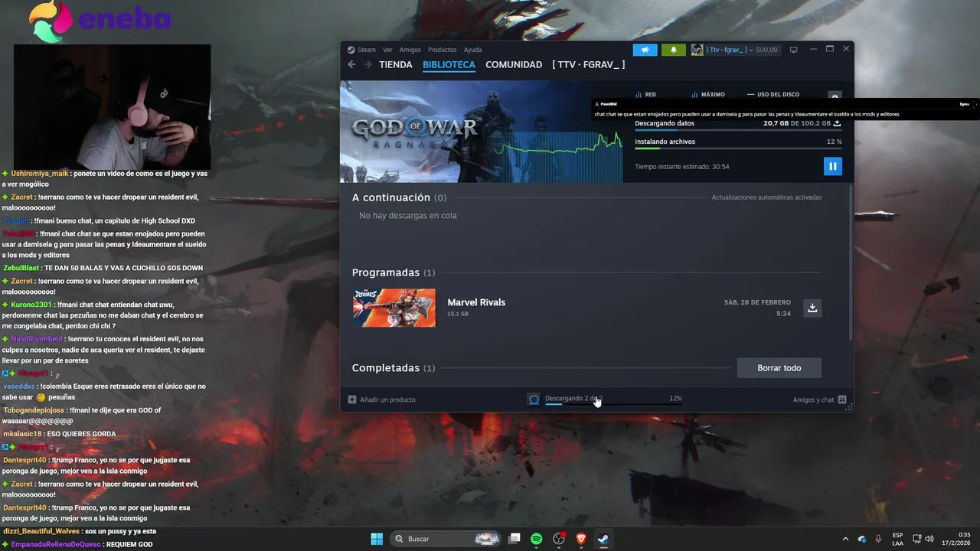Open the COMUNIDAD tab

coord(514,65)
